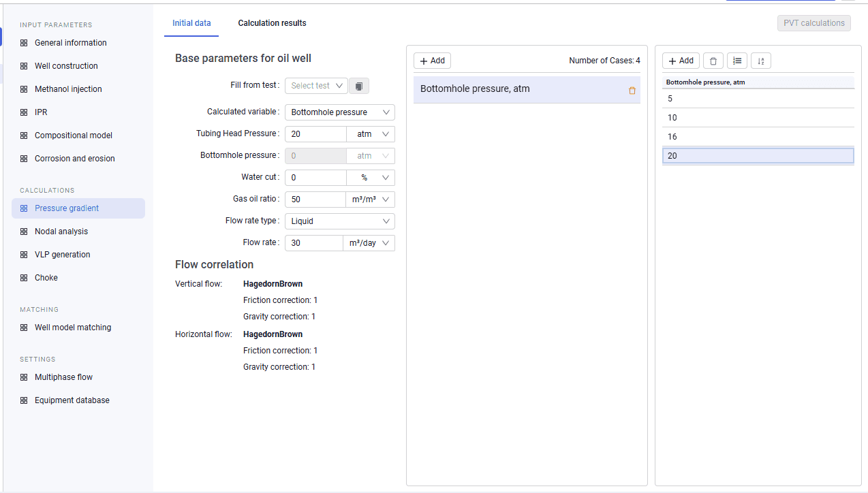Click the copy icon beside Select test
The height and width of the screenshot is (493, 868).
[359, 86]
